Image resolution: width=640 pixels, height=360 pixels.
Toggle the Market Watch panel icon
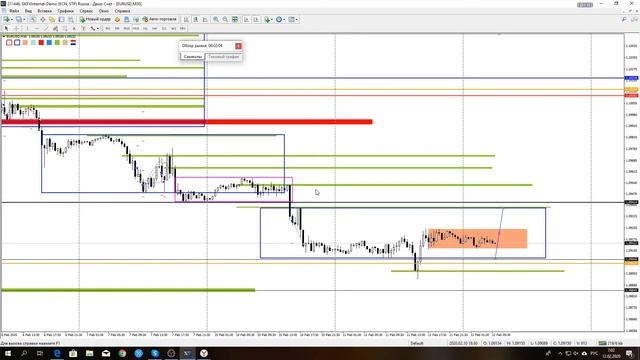click(x=33, y=19)
